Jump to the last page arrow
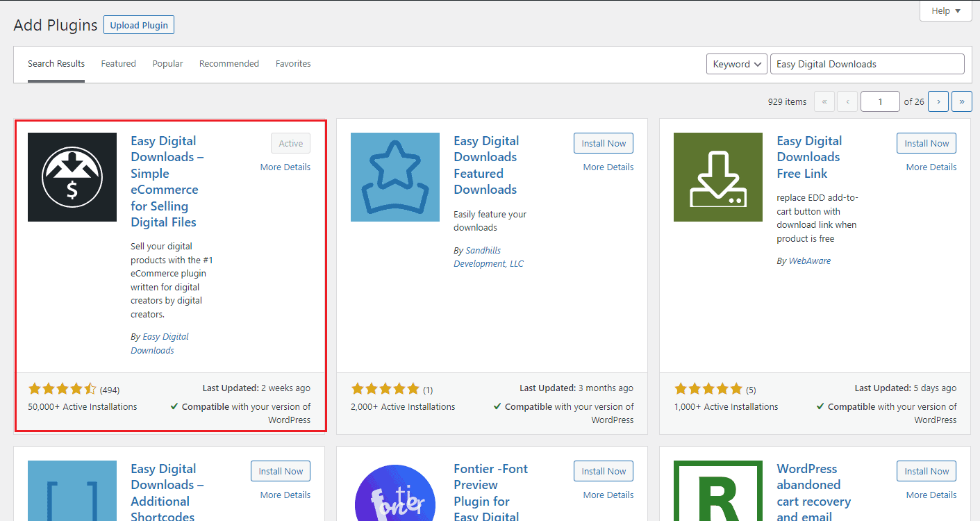Viewport: 980px width, 521px height. [x=961, y=101]
